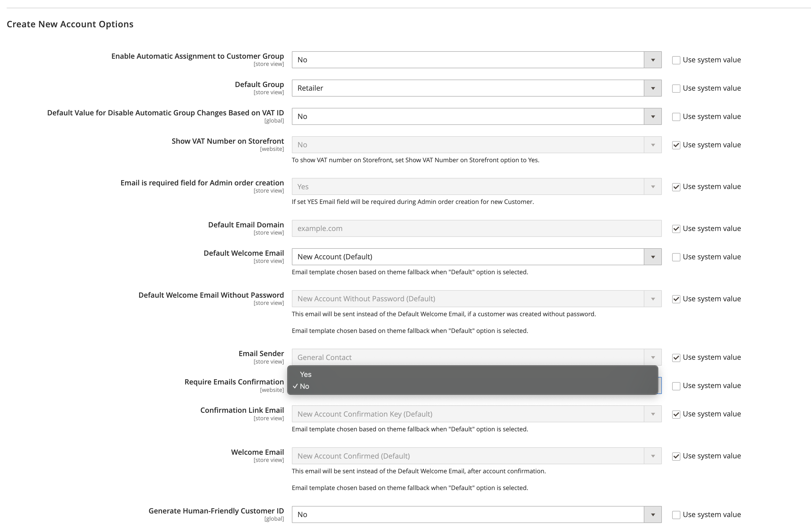Check Use system value for Human-Friendly Customer ID

click(676, 515)
